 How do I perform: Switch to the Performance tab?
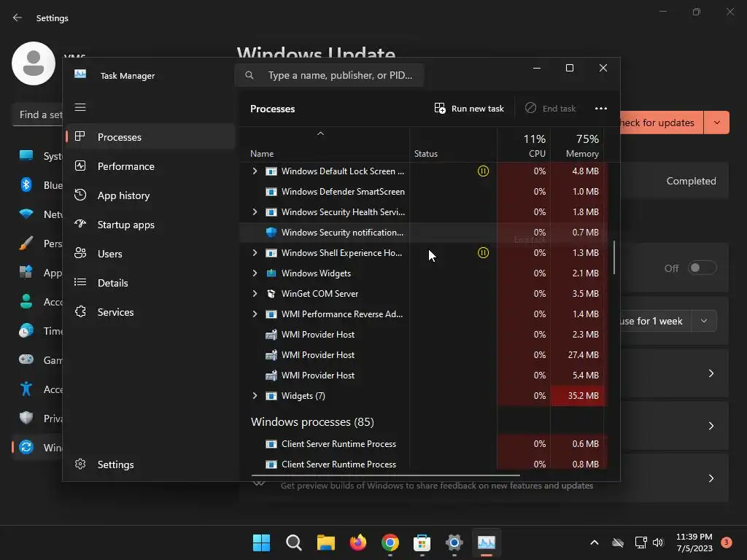coord(150,166)
